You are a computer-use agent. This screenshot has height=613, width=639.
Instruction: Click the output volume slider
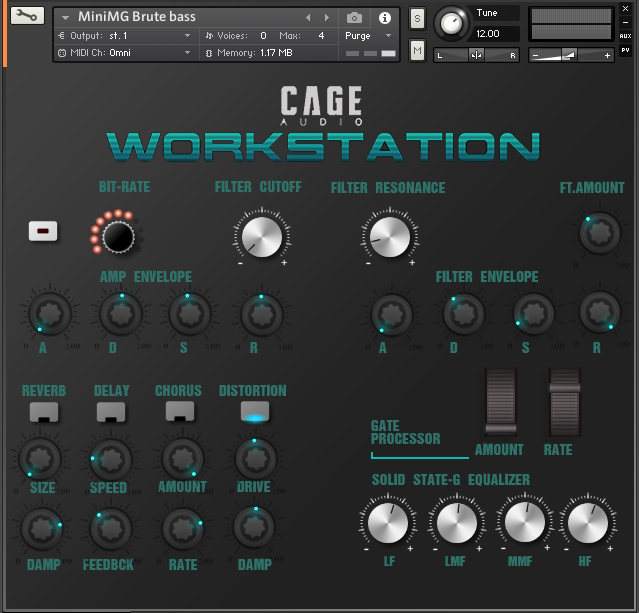(x=571, y=55)
